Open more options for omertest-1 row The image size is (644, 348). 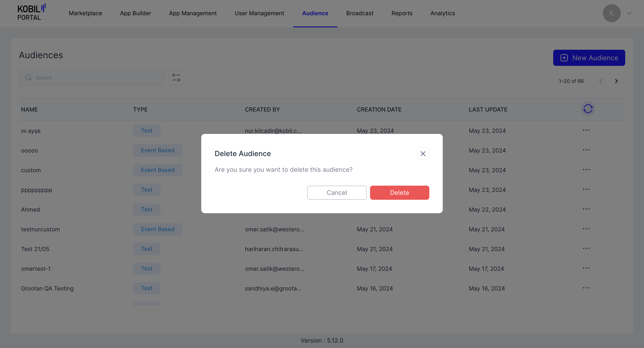tap(586, 268)
